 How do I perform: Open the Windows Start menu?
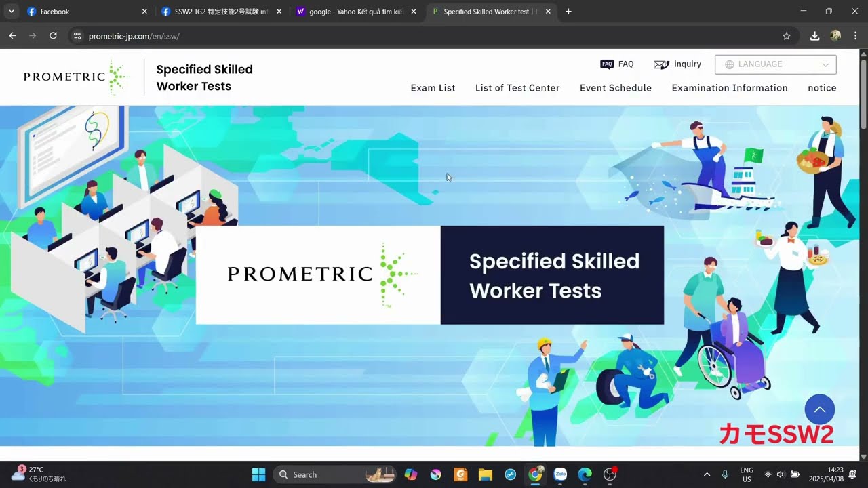258,474
